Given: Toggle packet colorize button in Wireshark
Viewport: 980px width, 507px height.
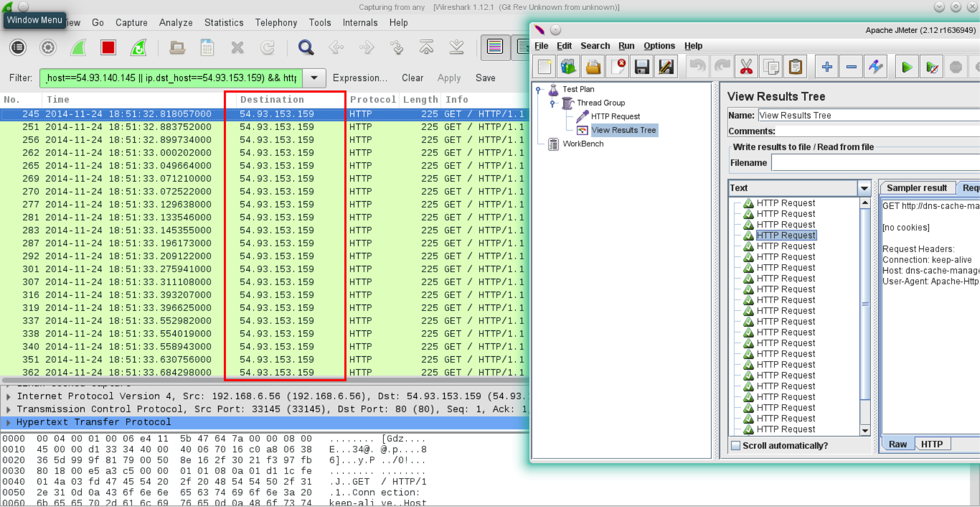Looking at the screenshot, I should coord(495,48).
